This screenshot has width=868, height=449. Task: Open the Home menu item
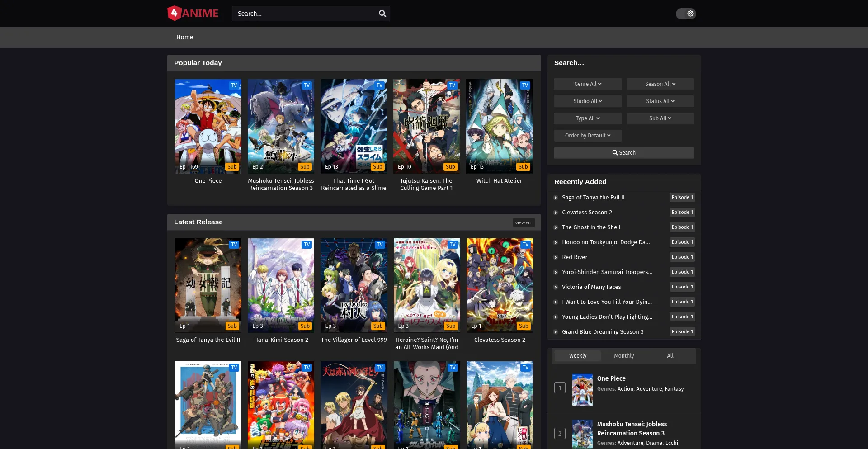click(184, 37)
